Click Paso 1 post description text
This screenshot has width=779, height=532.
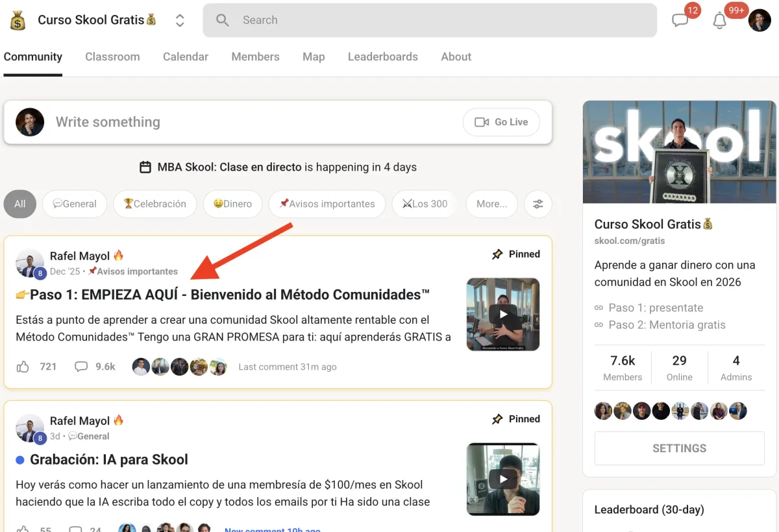pos(233,328)
